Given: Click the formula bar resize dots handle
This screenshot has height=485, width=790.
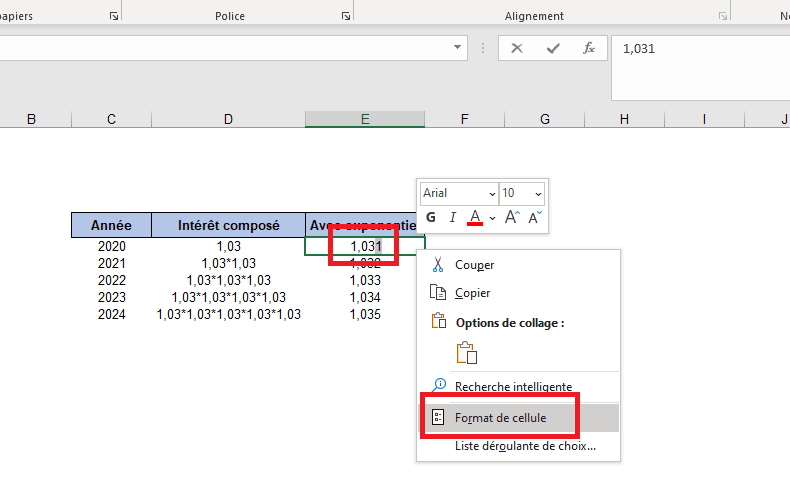Looking at the screenshot, I should point(483,48).
